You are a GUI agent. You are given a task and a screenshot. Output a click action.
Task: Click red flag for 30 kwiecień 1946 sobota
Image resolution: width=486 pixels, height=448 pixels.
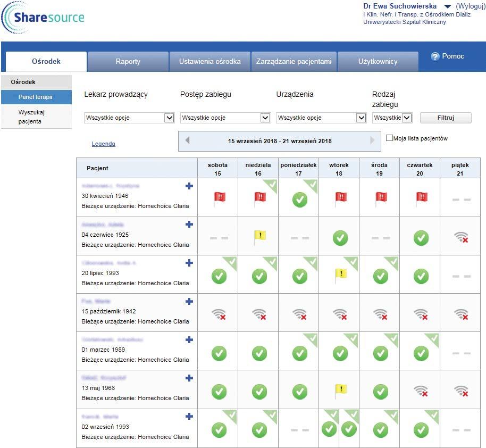point(220,199)
